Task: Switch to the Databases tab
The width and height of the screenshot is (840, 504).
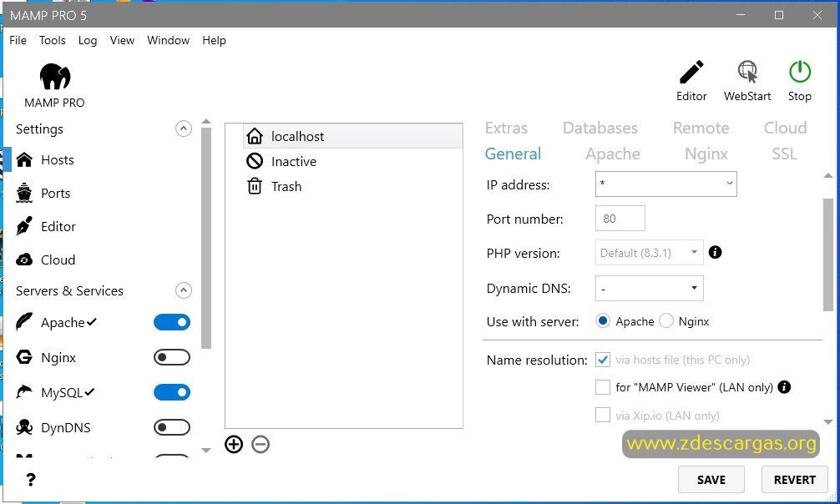Action: tap(600, 128)
